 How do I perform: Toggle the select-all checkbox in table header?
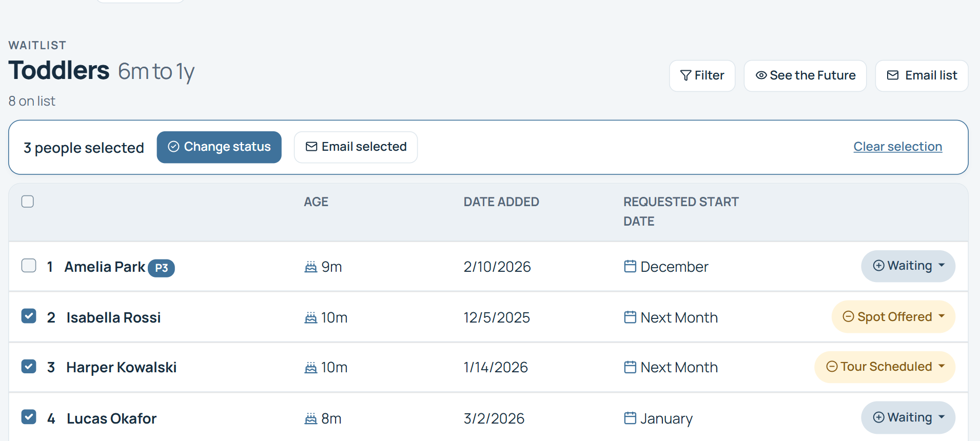coord(28,202)
